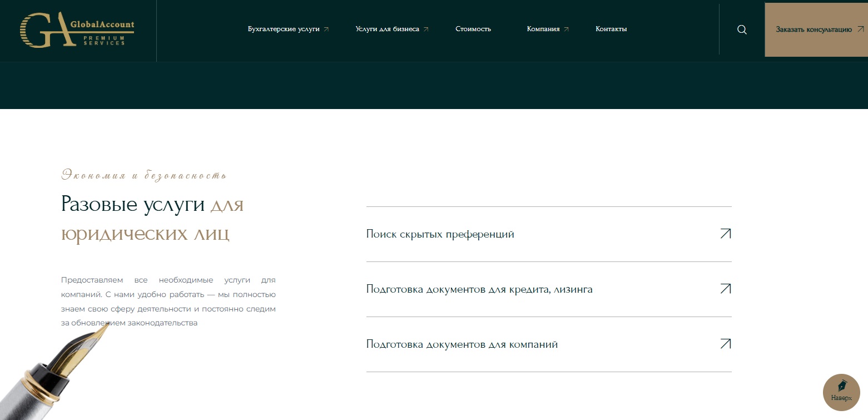The width and height of the screenshot is (868, 420).
Task: Open the search magnifier icon
Action: pos(742,30)
